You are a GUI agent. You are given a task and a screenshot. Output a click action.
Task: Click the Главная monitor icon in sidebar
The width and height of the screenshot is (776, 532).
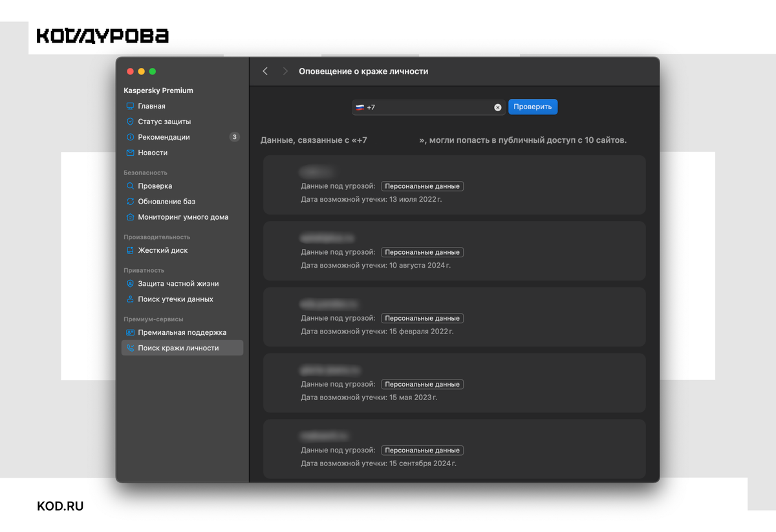click(x=130, y=106)
